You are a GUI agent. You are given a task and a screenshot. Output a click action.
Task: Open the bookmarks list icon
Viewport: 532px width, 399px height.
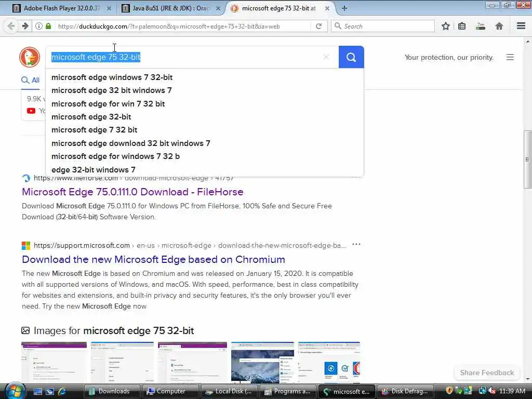(462, 26)
